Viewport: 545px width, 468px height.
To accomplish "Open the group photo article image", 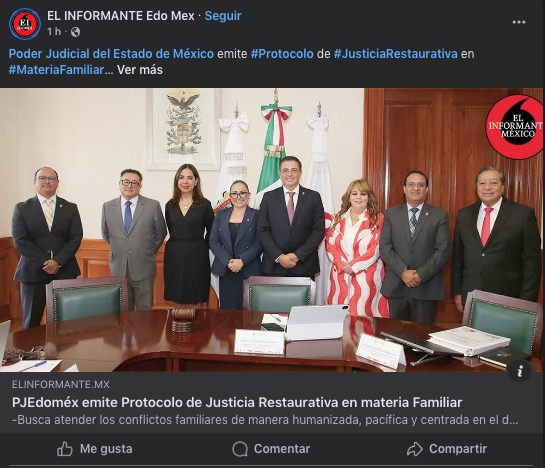I will coord(272,230).
